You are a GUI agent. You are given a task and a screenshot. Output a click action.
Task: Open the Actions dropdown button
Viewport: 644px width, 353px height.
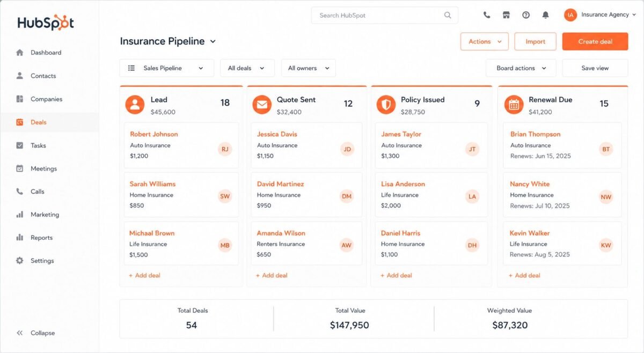point(485,41)
